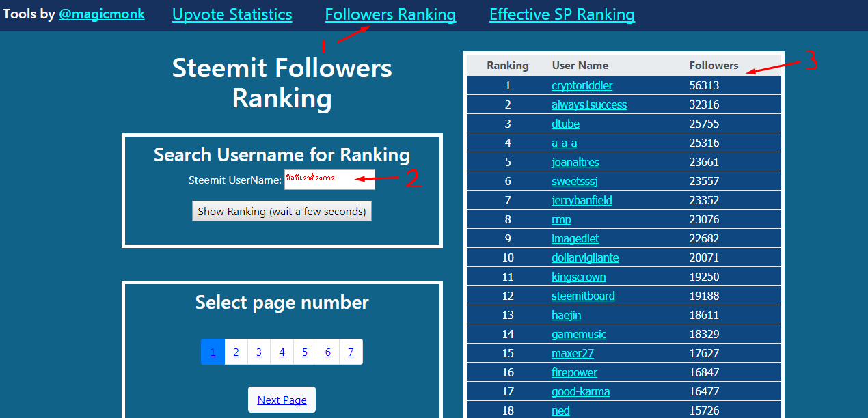
Task: Click the Steemit UserName label
Action: coord(235,180)
